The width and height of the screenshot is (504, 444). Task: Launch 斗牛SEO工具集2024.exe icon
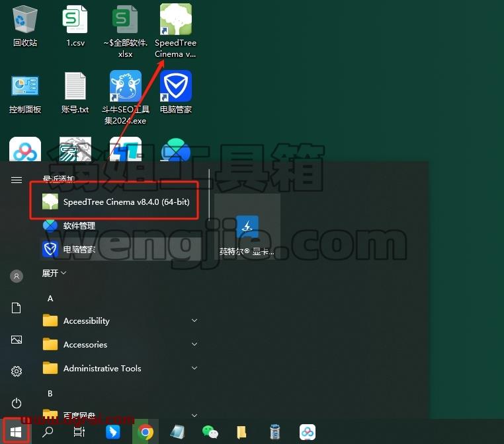pyautogui.click(x=126, y=98)
